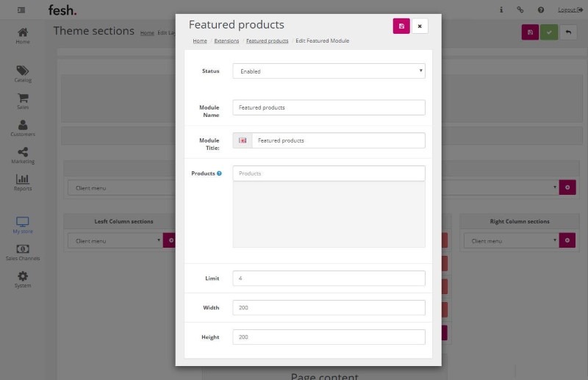Viewport: 588px width, 380px height.
Task: Close the Featured products dialog
Action: click(420, 26)
